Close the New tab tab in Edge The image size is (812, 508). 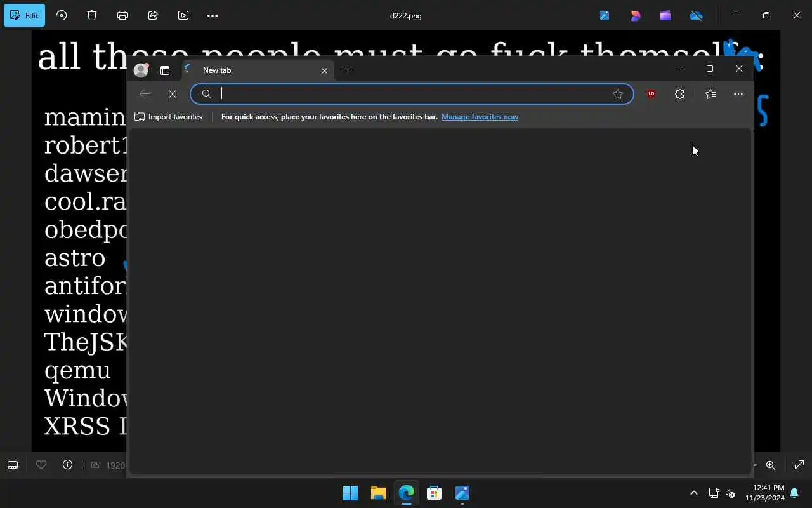(x=324, y=70)
